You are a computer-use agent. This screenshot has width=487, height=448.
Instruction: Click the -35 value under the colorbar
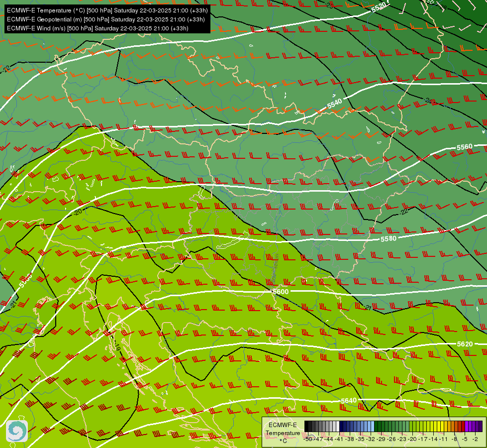(x=360, y=440)
